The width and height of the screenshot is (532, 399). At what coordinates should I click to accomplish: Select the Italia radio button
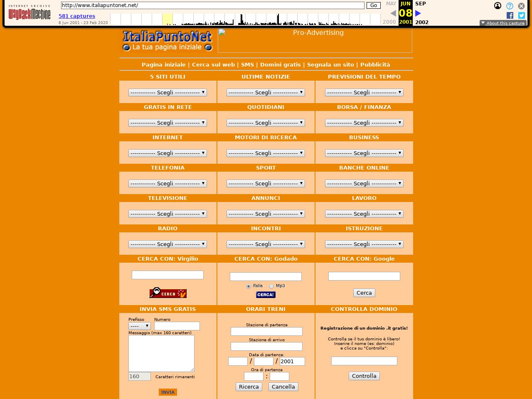pos(249,286)
